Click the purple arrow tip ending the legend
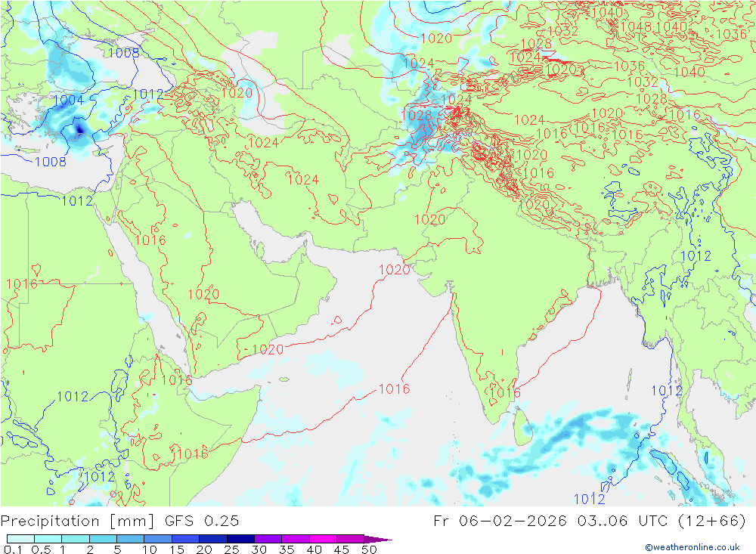The image size is (756, 554). [x=378, y=539]
